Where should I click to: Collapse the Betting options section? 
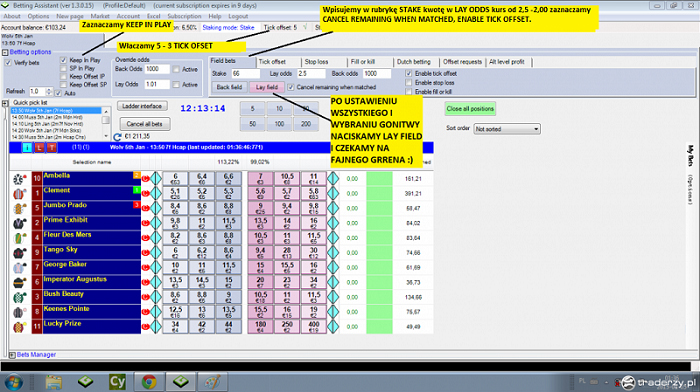[5, 52]
